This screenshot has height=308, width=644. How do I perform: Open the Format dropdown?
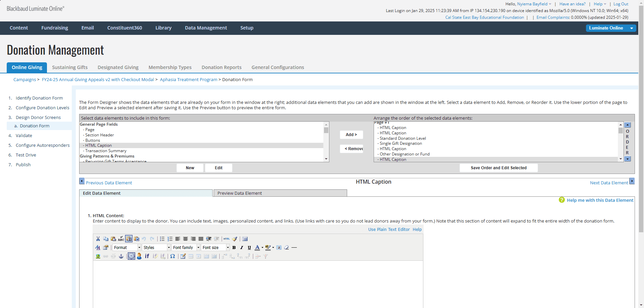(x=127, y=248)
